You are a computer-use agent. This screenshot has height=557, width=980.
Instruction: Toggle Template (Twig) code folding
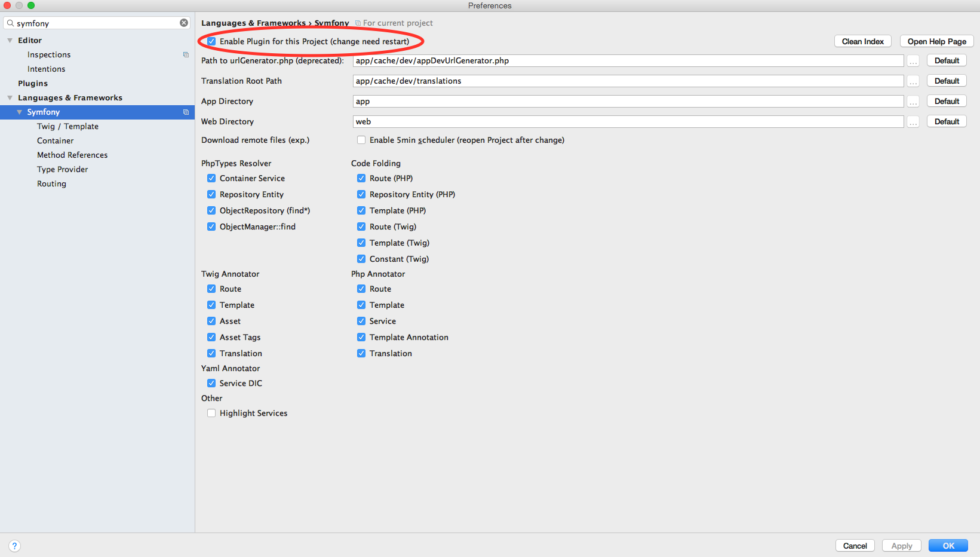(361, 243)
